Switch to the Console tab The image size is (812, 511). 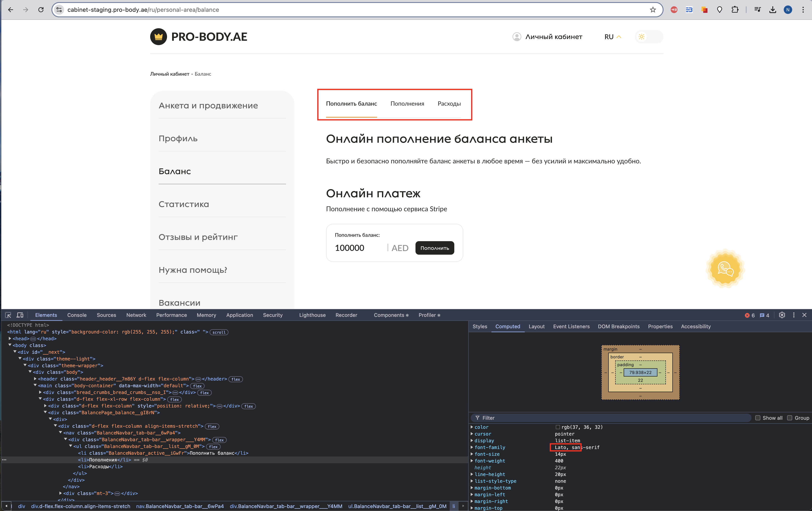point(77,315)
